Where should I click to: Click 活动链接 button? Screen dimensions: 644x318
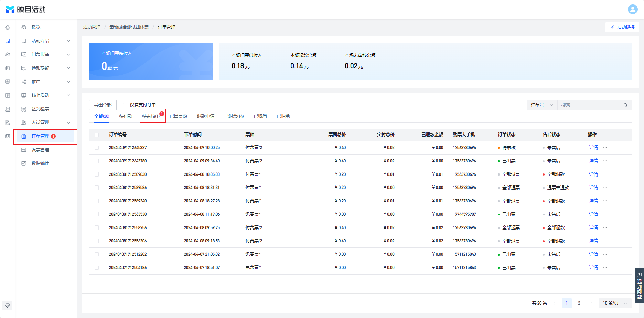[622, 27]
